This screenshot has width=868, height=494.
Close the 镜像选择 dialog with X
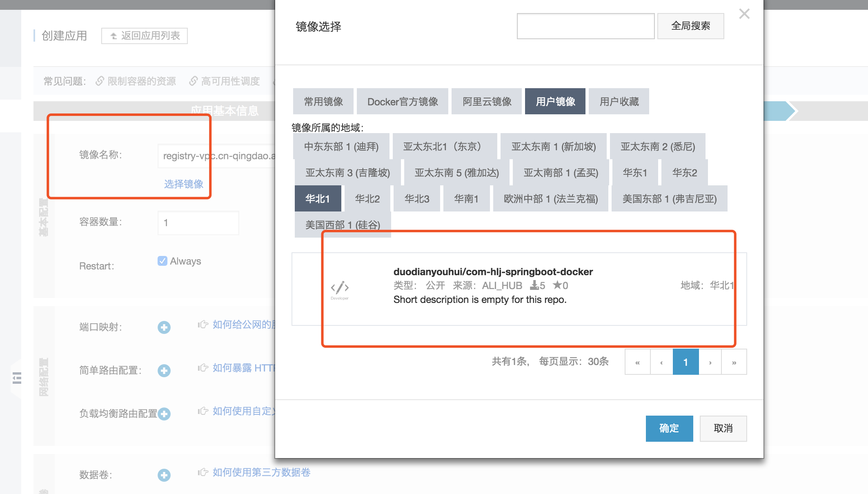tap(744, 14)
